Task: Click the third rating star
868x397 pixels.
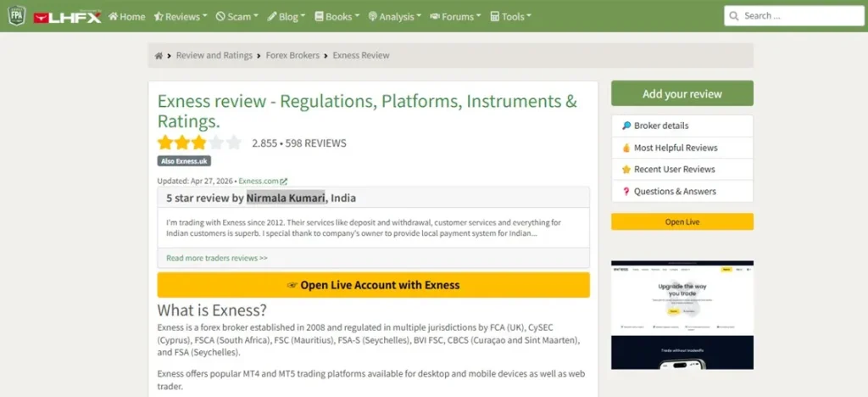Action: pyautogui.click(x=198, y=143)
